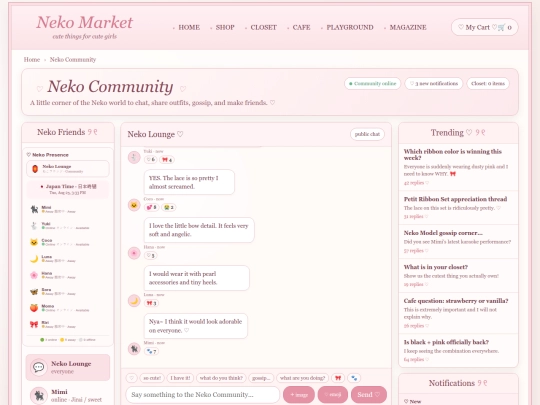
Task: Click Luna's moon avatar in Neko Presence
Action: tap(34, 259)
